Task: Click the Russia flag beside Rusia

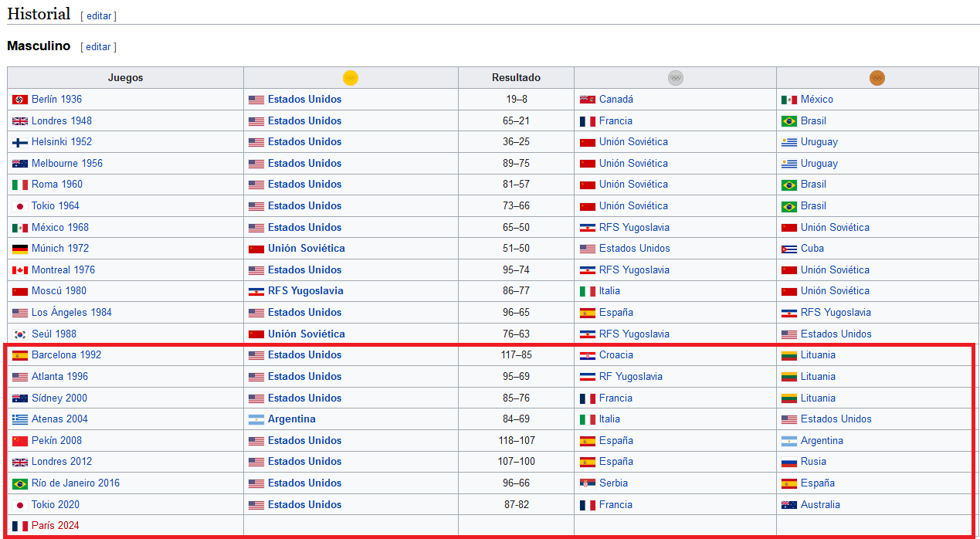Action: point(789,462)
